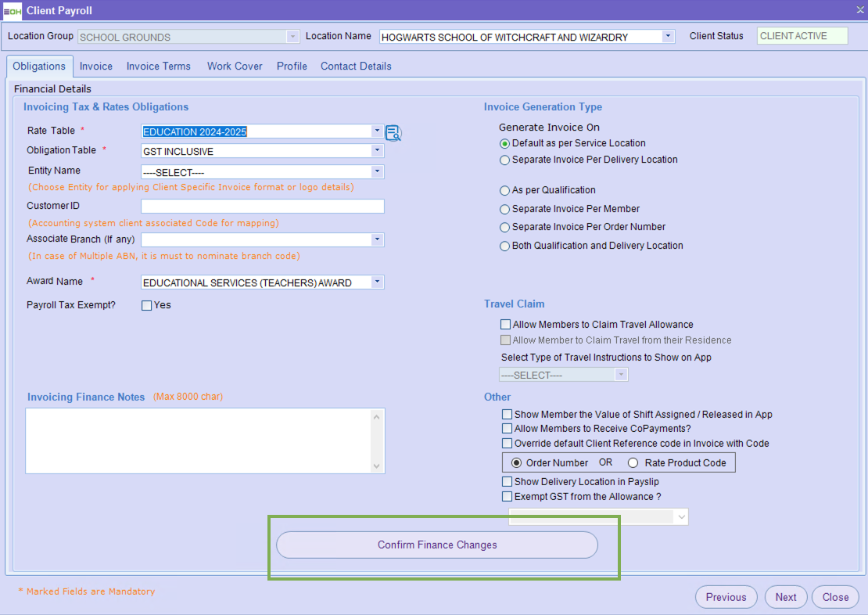Click into the Customer ID field
The width and height of the screenshot is (868, 615).
pos(262,207)
